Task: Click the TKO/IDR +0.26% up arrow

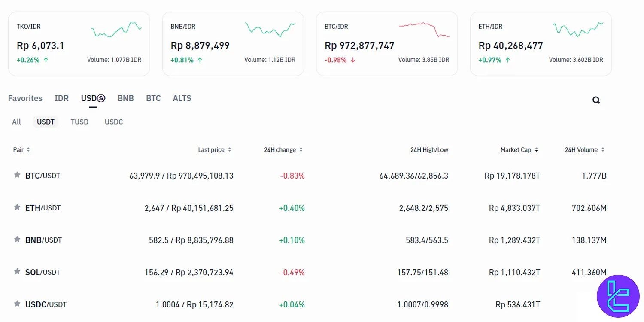Action: point(46,60)
